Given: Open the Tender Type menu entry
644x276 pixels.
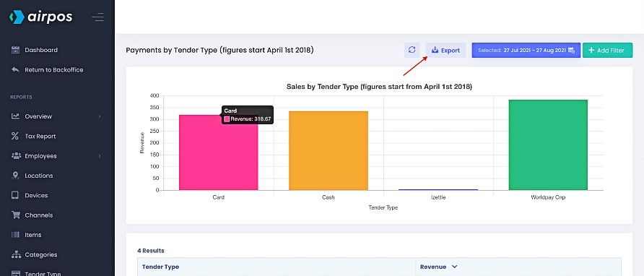Looking at the screenshot, I should click(43, 273).
